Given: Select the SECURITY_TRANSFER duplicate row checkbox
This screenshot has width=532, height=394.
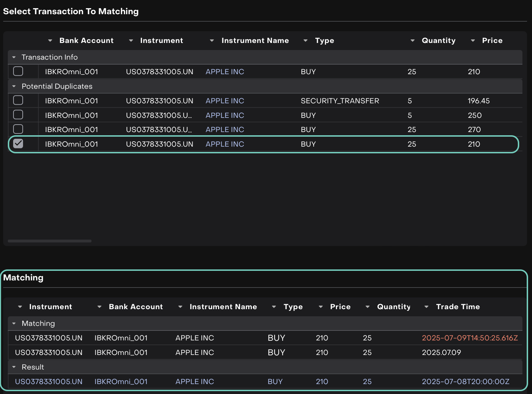Looking at the screenshot, I should [18, 100].
